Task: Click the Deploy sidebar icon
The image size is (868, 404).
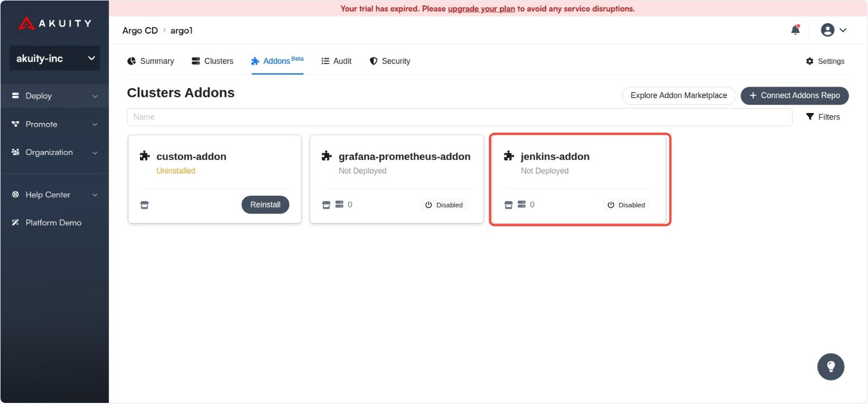Action: [x=15, y=95]
